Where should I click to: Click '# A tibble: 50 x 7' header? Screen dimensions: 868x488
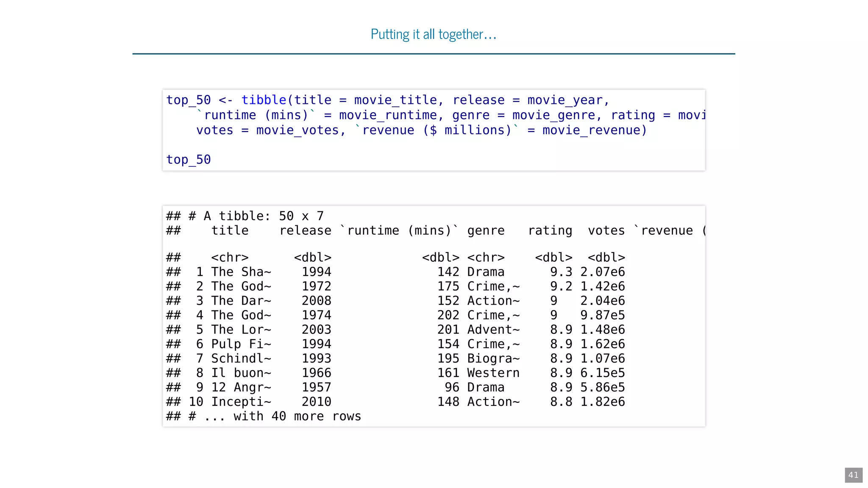click(256, 216)
